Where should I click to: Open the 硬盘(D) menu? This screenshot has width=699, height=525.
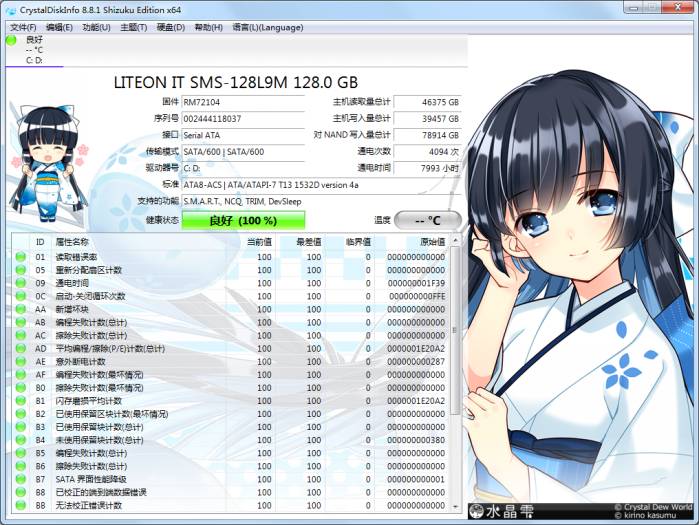(171, 28)
